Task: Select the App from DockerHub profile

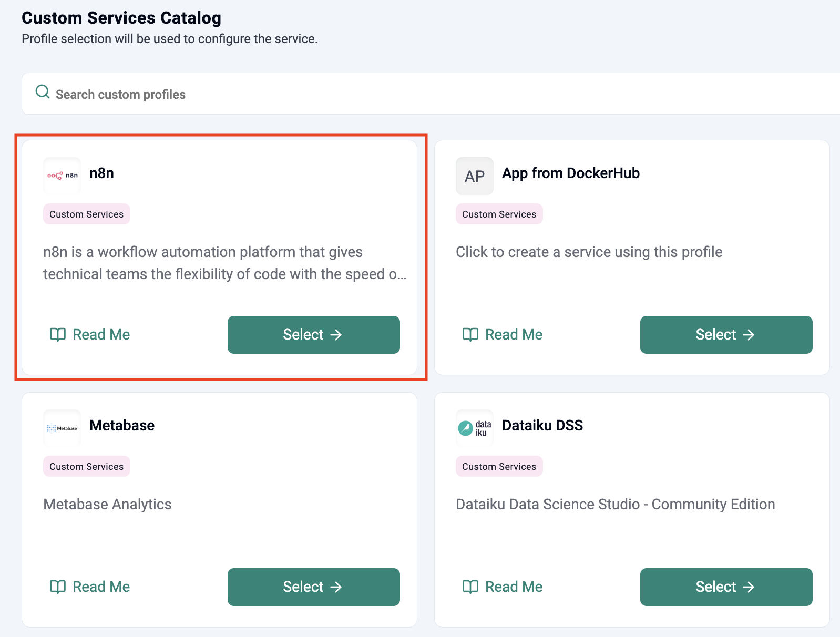Action: pos(726,335)
